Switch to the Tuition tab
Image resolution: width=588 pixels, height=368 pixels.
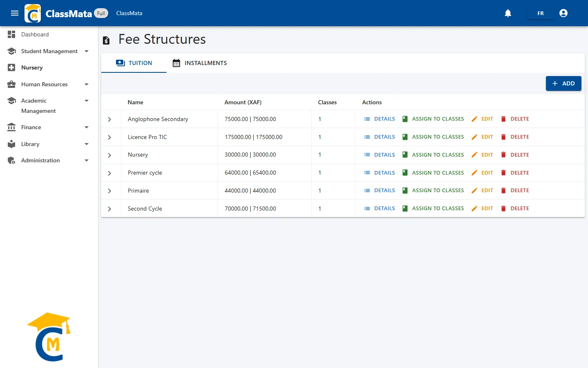[134, 63]
